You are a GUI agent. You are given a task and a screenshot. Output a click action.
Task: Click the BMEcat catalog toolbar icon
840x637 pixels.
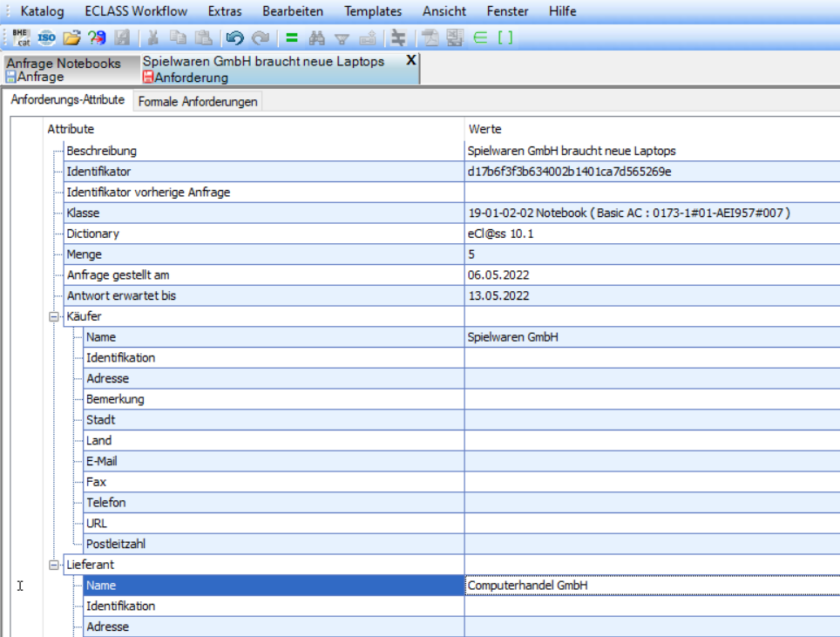pyautogui.click(x=21, y=37)
